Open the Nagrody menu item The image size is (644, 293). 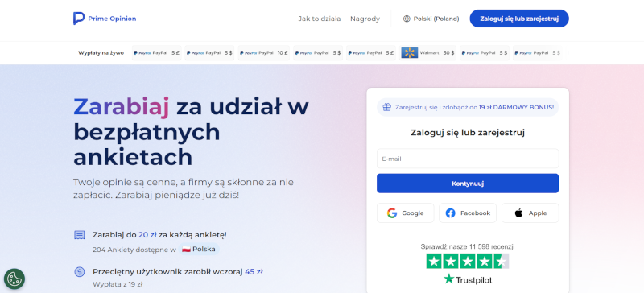(365, 19)
